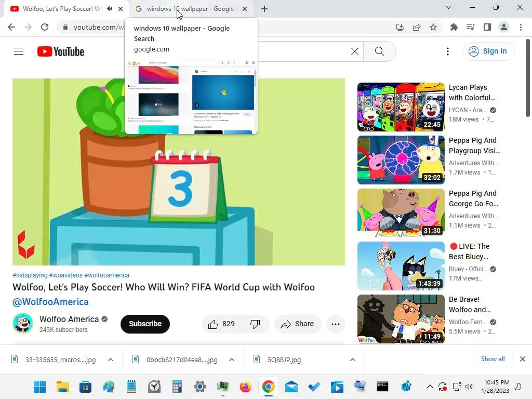Play Peppa Pig And George Go thumbnail
The image size is (532, 399).
click(x=401, y=212)
